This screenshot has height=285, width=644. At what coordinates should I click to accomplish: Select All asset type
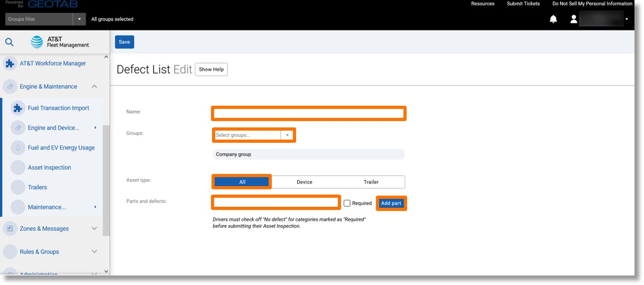click(x=242, y=182)
